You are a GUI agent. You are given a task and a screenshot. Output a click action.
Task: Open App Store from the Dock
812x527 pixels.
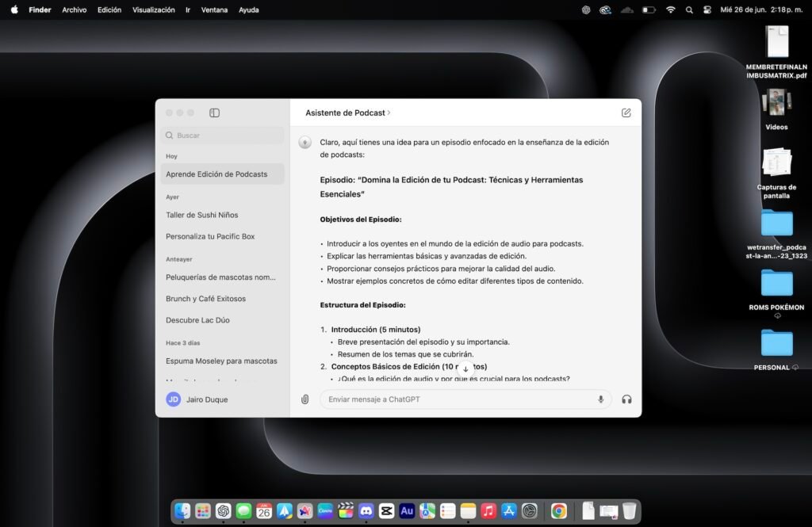509,511
